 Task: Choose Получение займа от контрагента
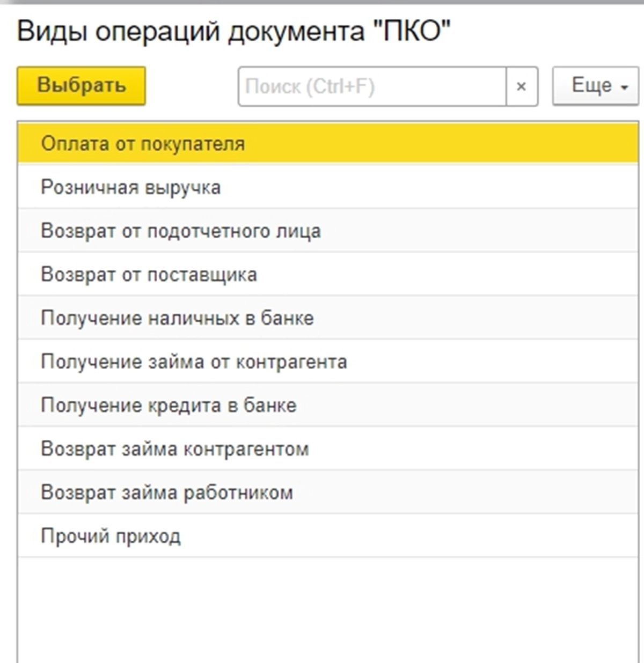point(194,362)
